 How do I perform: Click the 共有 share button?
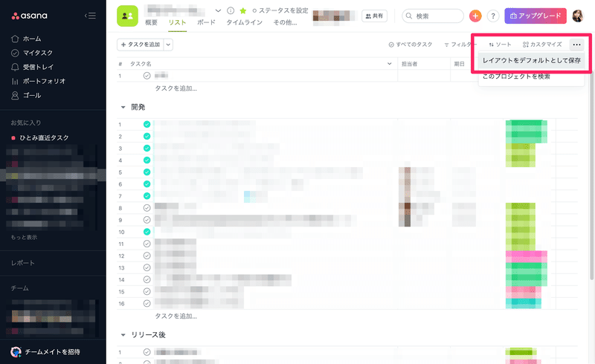(374, 16)
